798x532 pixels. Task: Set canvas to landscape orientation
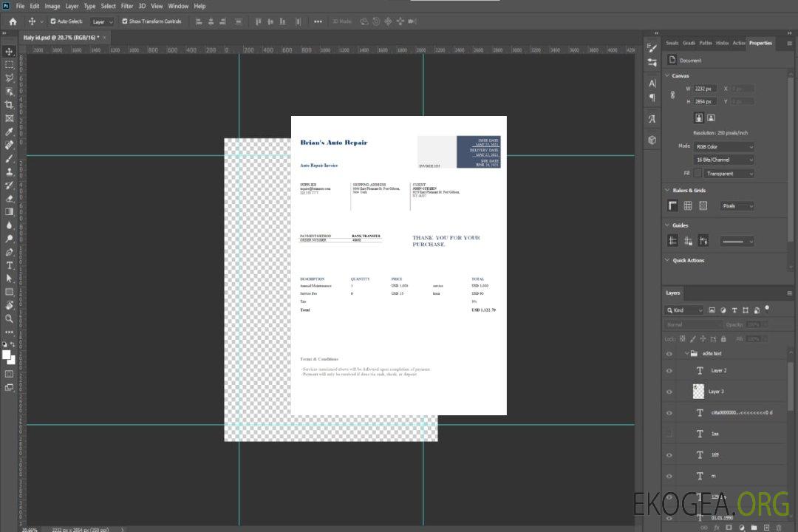(x=711, y=118)
